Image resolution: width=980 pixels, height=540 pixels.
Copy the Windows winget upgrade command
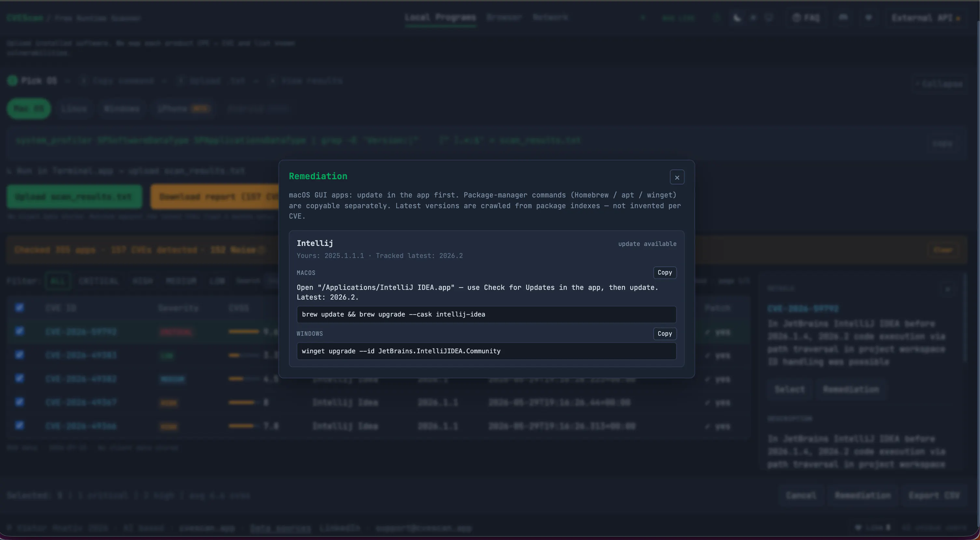tap(665, 333)
